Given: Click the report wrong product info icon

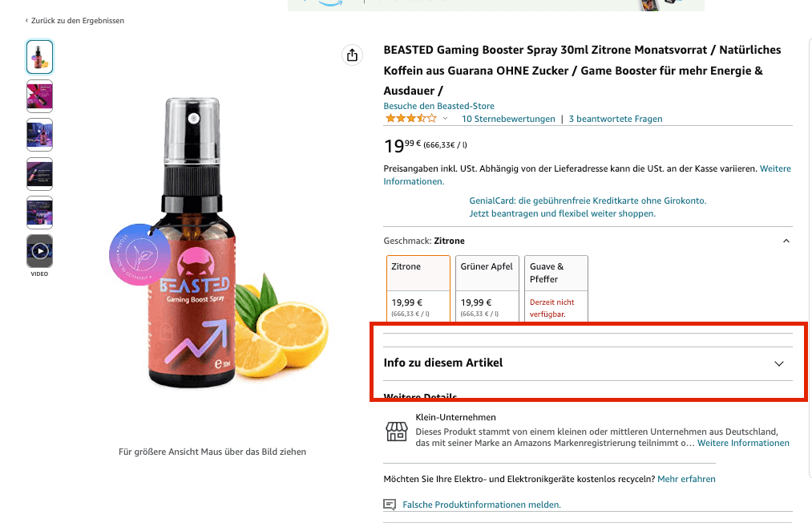Looking at the screenshot, I should 390,505.
